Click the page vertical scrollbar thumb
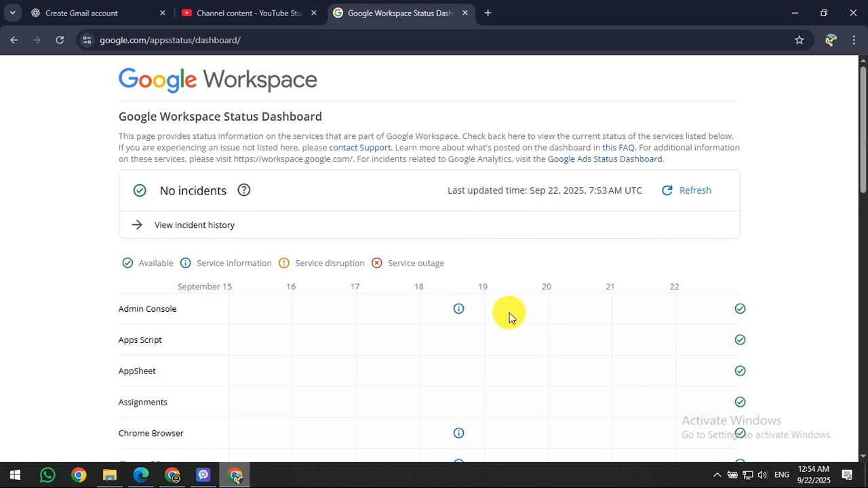868x488 pixels. pos(863,129)
